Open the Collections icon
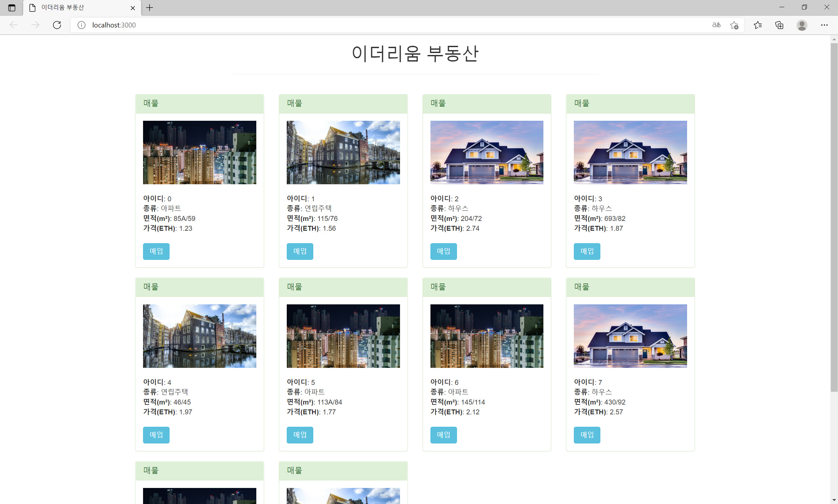838x504 pixels. (x=779, y=25)
